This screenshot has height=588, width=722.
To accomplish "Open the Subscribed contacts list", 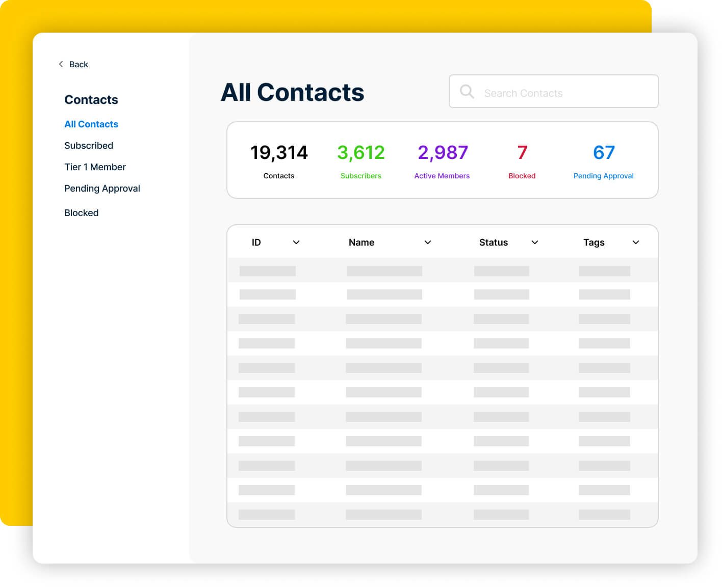I will tap(89, 146).
